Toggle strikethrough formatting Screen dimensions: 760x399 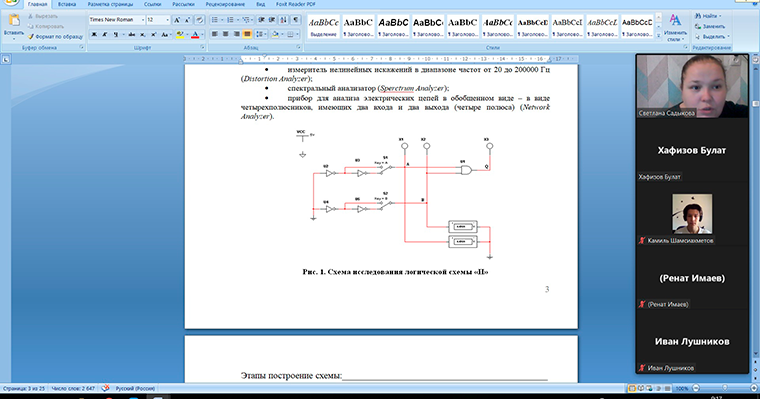131,34
